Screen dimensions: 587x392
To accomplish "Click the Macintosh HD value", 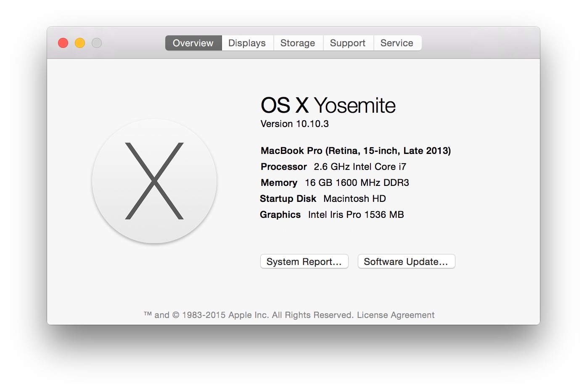I will [x=354, y=199].
